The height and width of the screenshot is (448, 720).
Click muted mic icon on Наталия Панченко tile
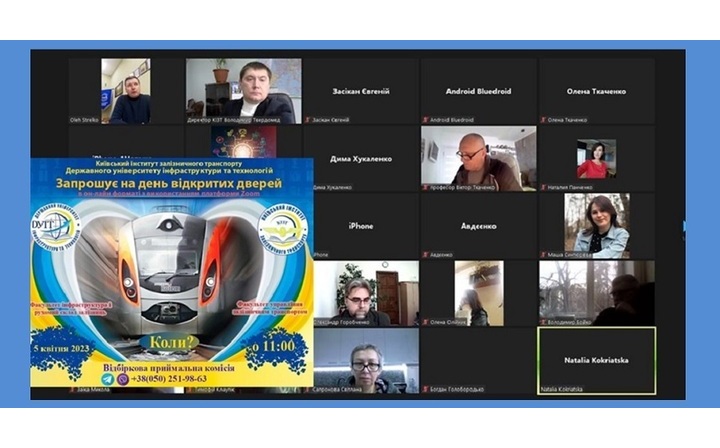tap(544, 187)
